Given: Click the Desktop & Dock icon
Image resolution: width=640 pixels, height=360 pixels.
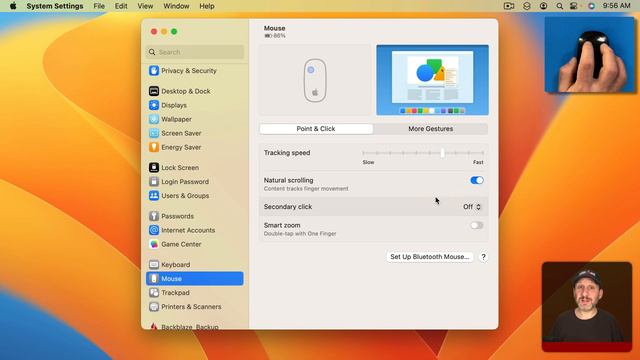Looking at the screenshot, I should 154,91.
